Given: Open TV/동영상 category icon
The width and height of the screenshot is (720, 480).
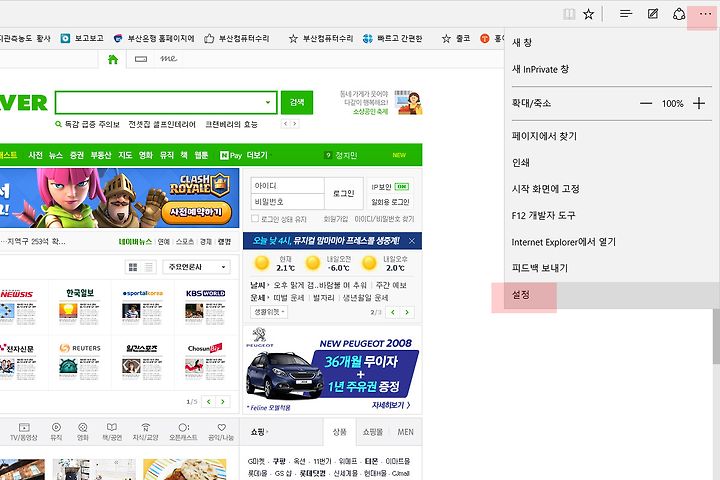Looking at the screenshot, I should (24, 432).
